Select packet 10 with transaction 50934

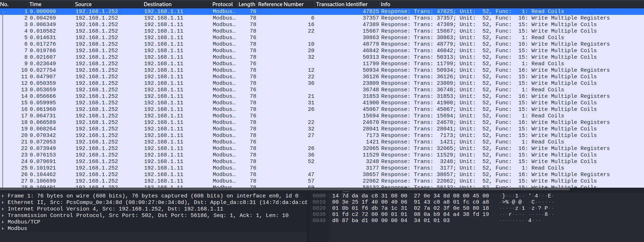(322, 70)
